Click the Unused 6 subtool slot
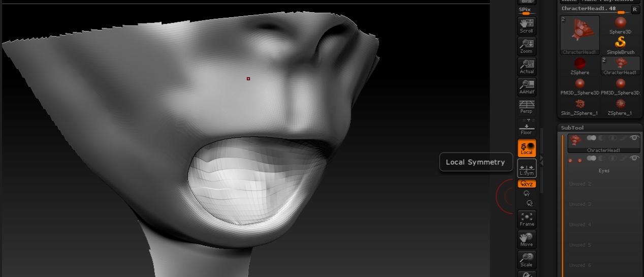644x277 pixels. click(x=604, y=265)
